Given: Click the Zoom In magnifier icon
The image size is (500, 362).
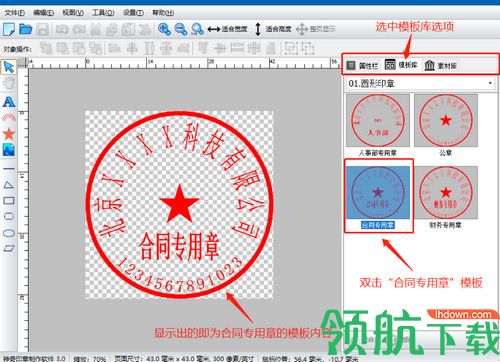Looking at the screenshot, I should pyautogui.click(x=164, y=29).
